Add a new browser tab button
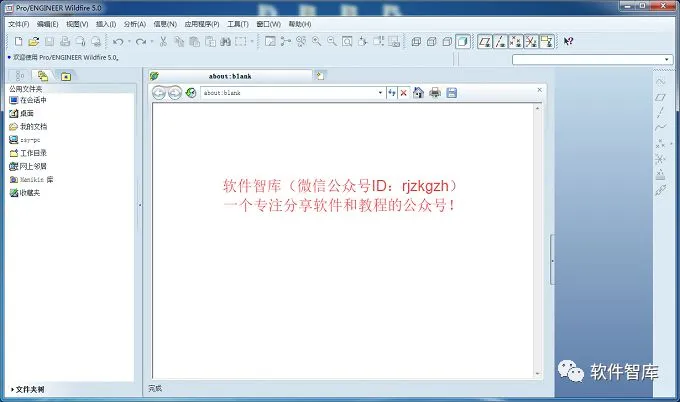This screenshot has width=680, height=402. pos(320,76)
